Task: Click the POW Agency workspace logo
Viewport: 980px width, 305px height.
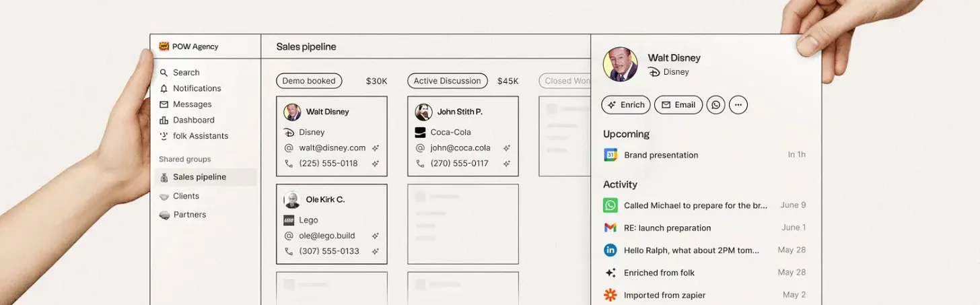Action: (x=164, y=46)
